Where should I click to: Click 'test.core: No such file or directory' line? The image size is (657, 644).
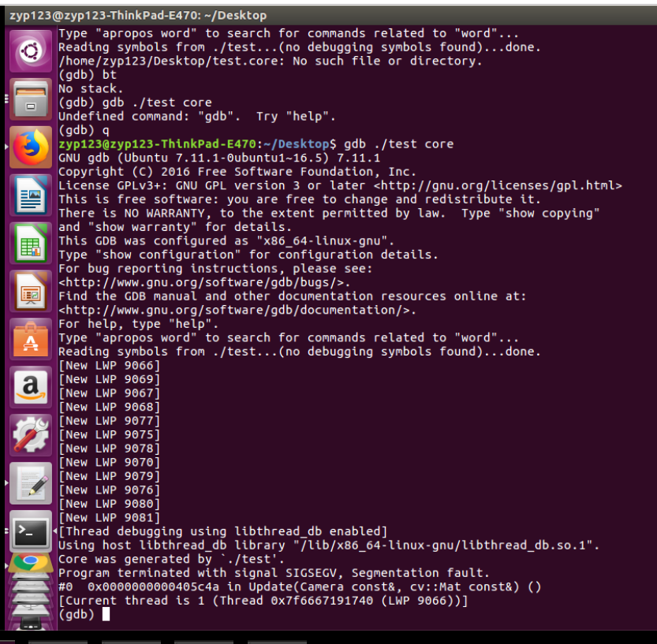pyautogui.click(x=271, y=61)
